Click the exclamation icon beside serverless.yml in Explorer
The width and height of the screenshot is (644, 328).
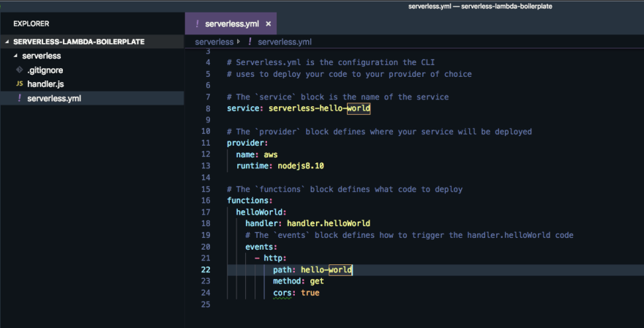pyautogui.click(x=19, y=98)
